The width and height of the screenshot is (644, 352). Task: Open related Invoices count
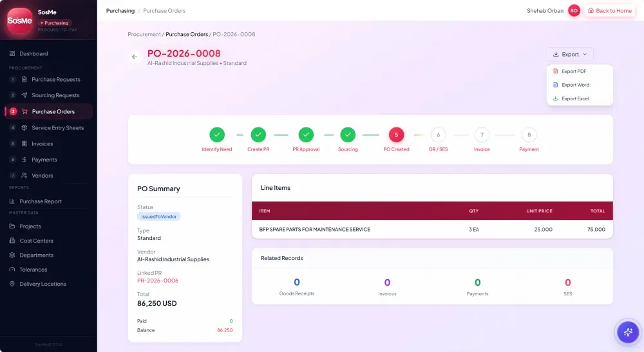point(387,287)
